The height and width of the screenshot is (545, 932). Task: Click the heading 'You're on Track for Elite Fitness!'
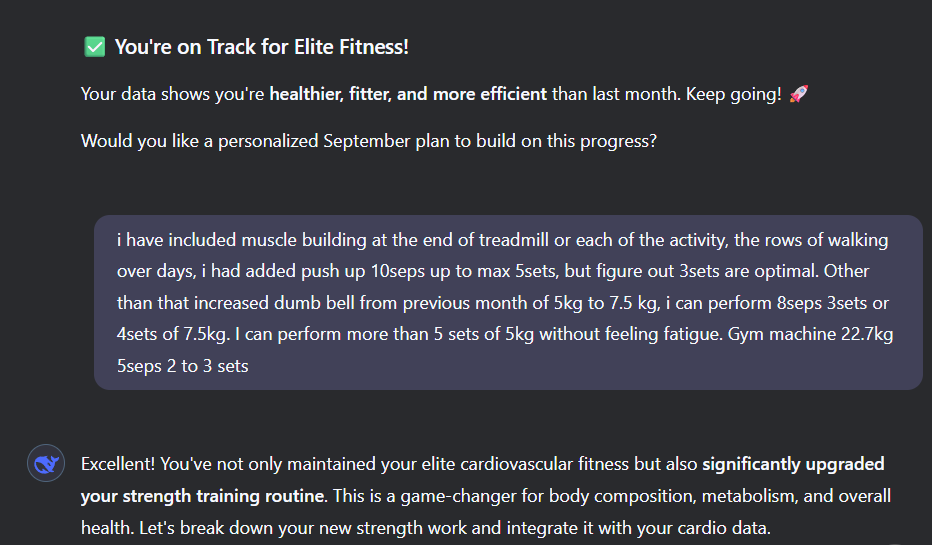pos(261,47)
